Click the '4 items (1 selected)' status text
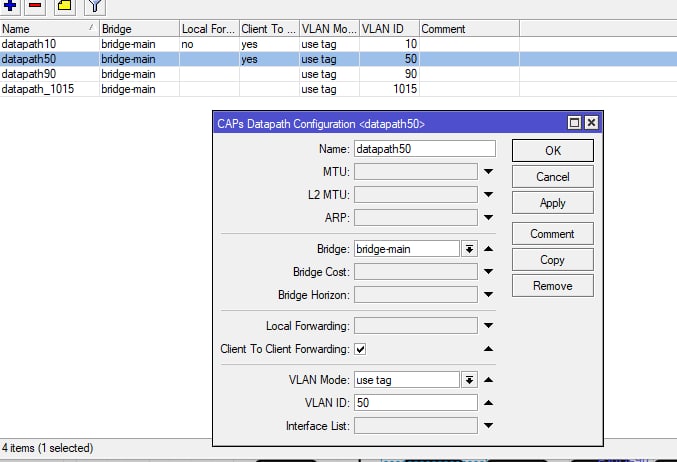Image resolution: width=677 pixels, height=462 pixels. tap(47, 448)
